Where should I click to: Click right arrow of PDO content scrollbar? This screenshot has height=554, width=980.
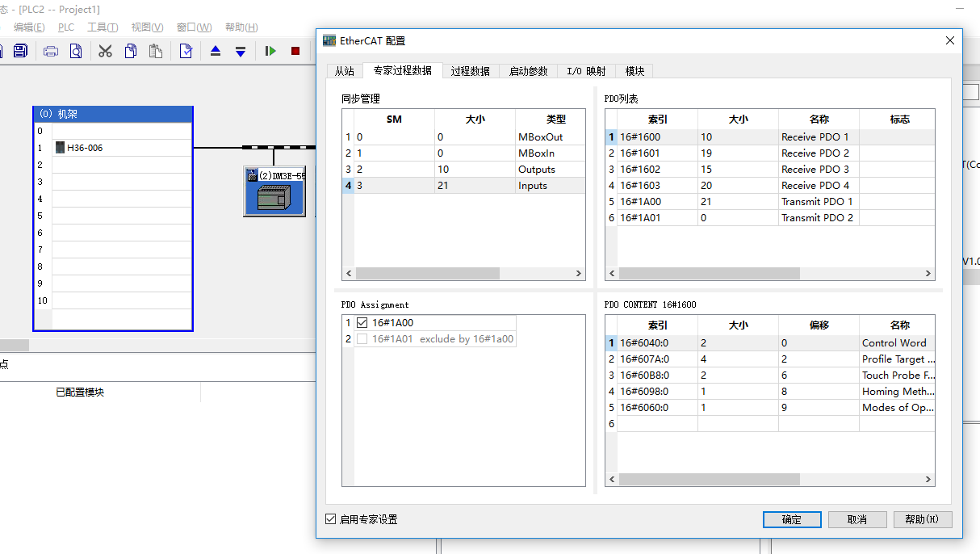pyautogui.click(x=928, y=479)
